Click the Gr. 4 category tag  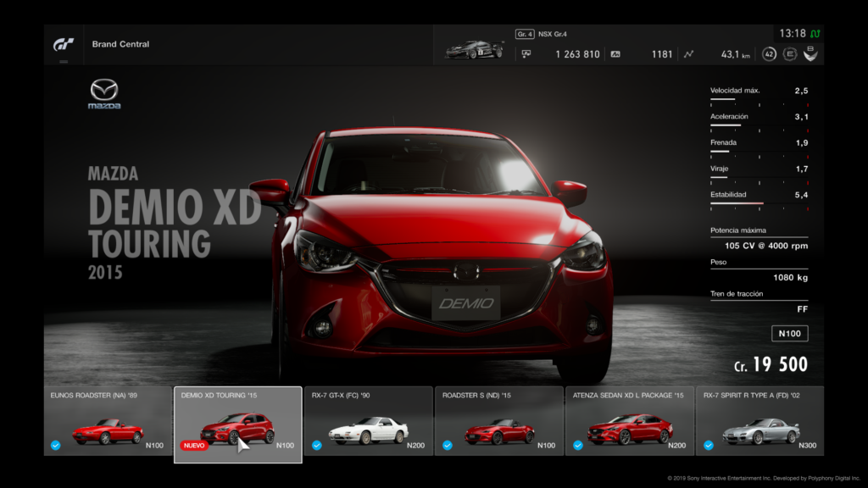[524, 35]
